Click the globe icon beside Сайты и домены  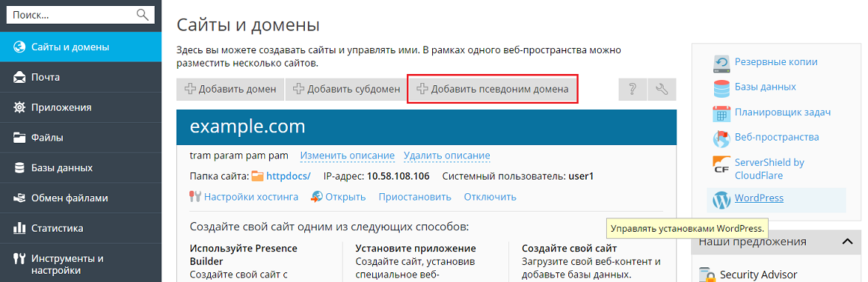(19, 47)
